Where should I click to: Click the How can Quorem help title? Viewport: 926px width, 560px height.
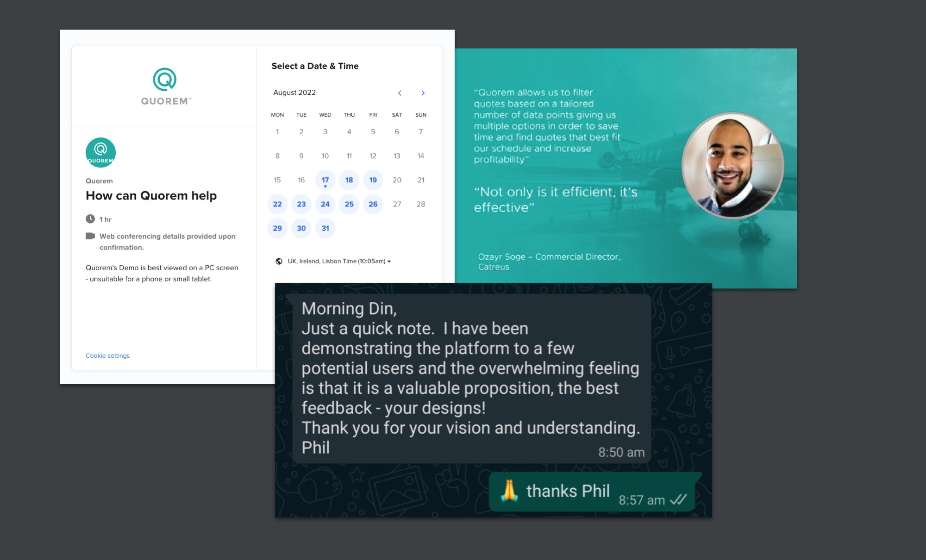[151, 196]
